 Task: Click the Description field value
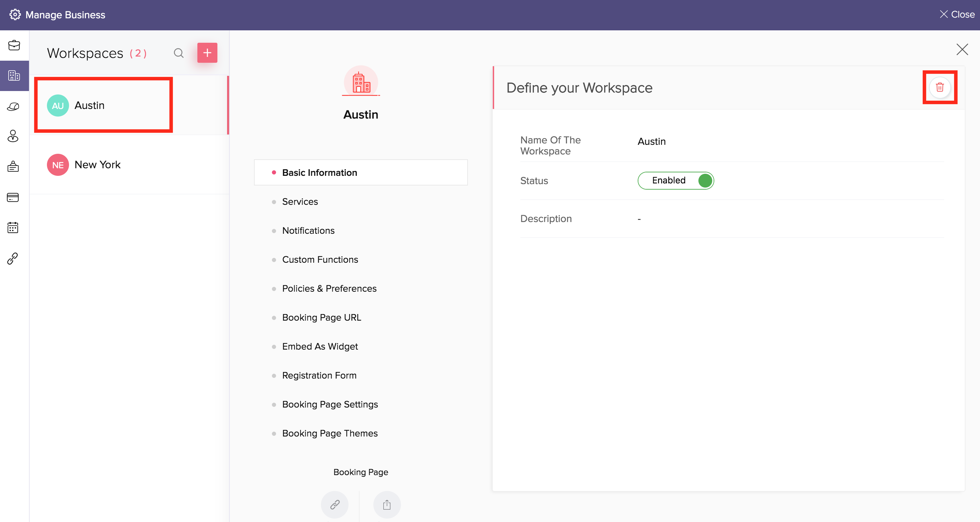[639, 219]
